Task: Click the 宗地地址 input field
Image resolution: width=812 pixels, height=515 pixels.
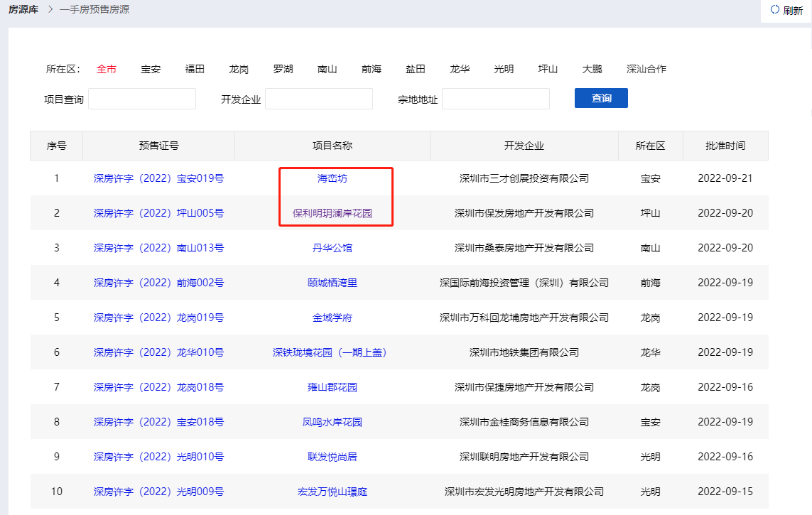Action: tap(495, 99)
